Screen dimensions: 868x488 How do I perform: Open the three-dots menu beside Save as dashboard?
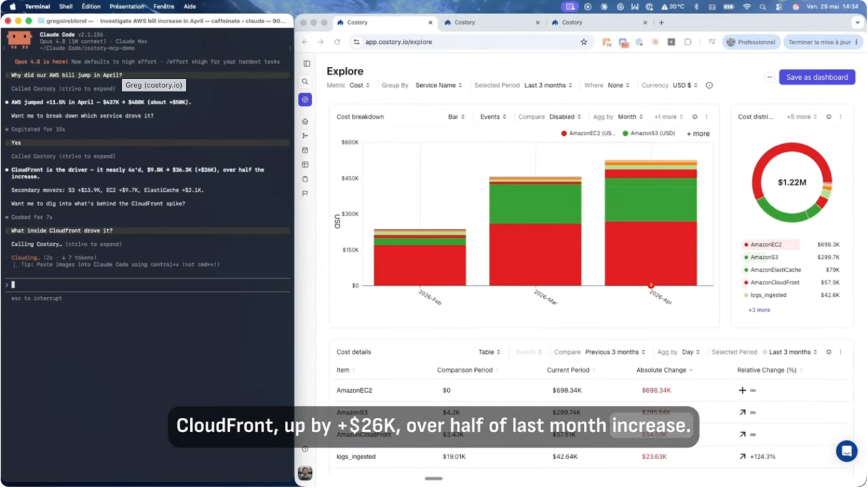(x=769, y=77)
